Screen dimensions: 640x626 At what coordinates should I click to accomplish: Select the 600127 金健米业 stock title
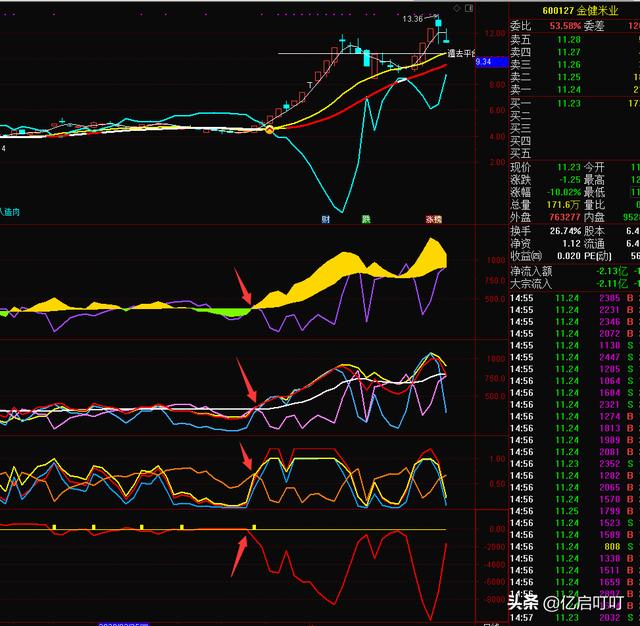tap(580, 11)
